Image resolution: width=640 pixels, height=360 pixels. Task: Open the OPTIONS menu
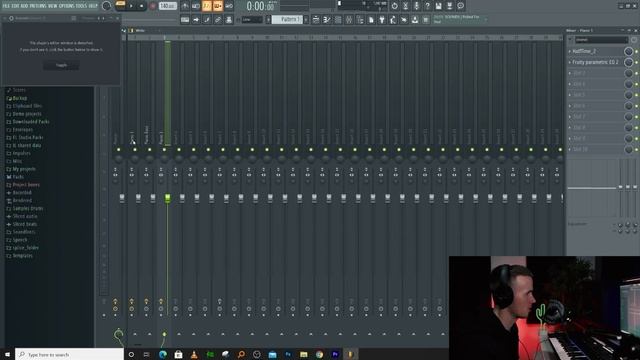tap(67, 6)
